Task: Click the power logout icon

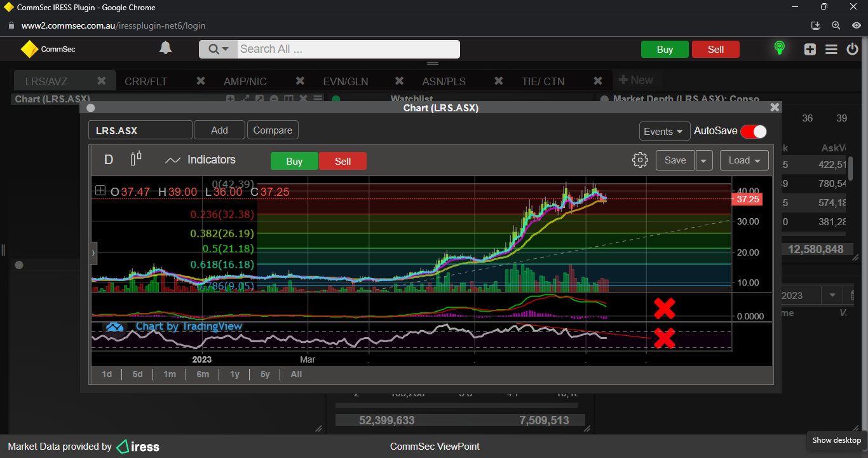Action: click(852, 49)
